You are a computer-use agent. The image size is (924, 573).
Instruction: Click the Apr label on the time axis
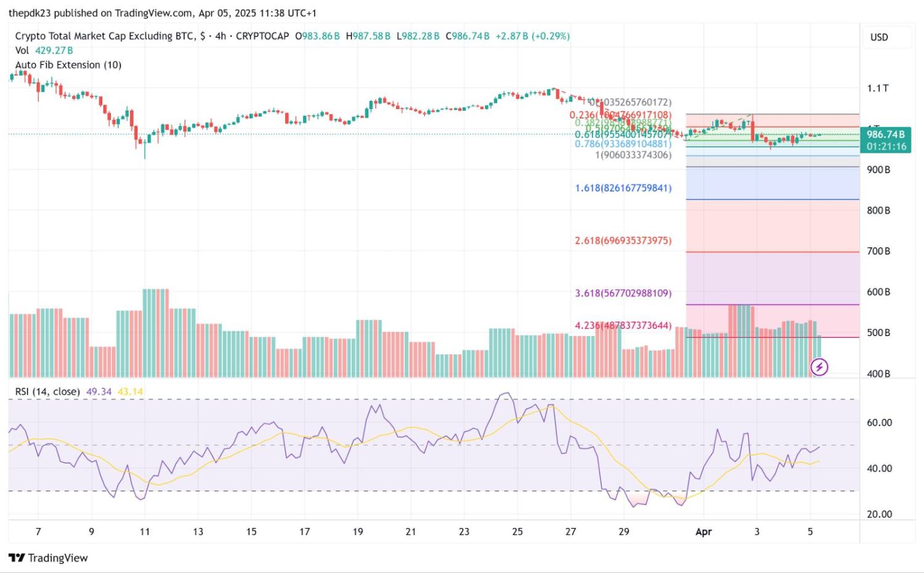pyautogui.click(x=703, y=532)
